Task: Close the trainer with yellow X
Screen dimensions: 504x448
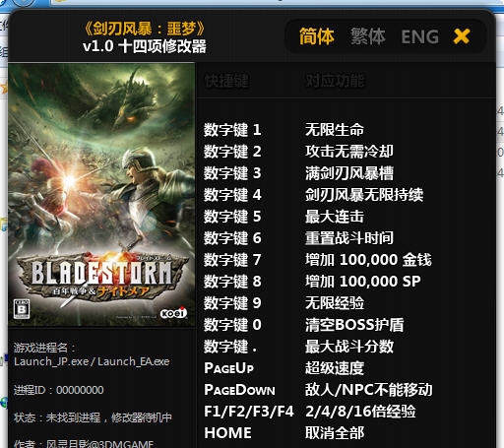Action: (x=462, y=36)
